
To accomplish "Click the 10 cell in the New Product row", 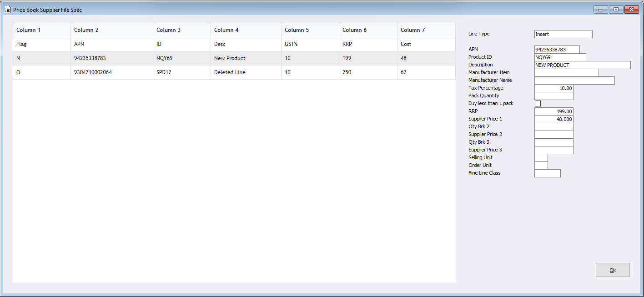I will 310,58.
